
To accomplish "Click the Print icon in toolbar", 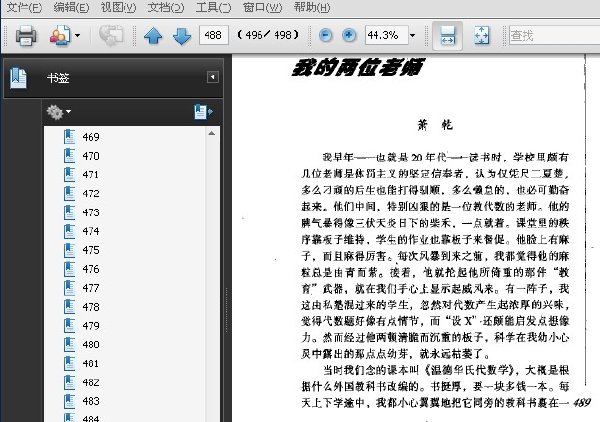I will (x=26, y=36).
